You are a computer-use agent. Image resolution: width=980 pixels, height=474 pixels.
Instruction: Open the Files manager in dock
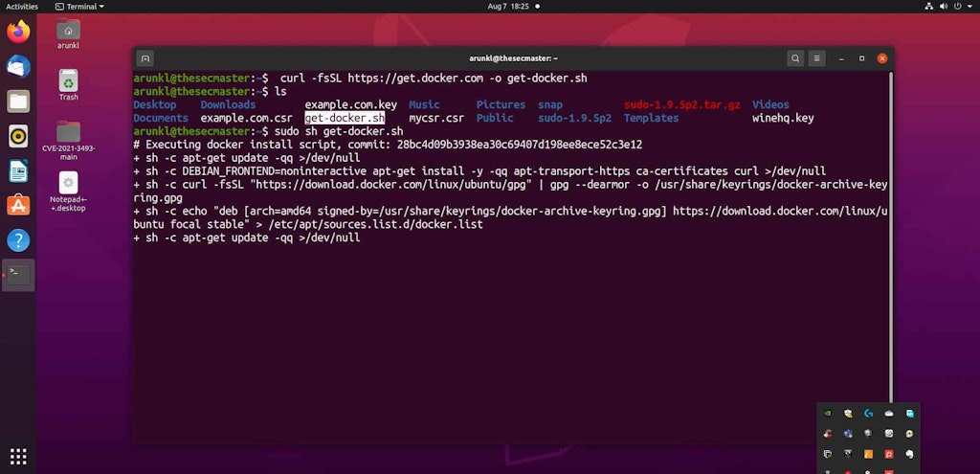[x=18, y=102]
